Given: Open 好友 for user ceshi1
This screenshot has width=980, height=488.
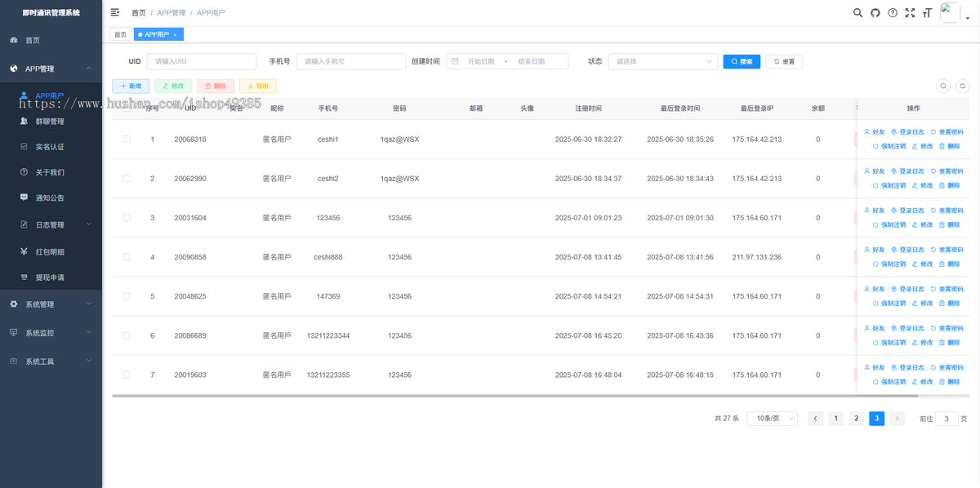Looking at the screenshot, I should point(874,132).
